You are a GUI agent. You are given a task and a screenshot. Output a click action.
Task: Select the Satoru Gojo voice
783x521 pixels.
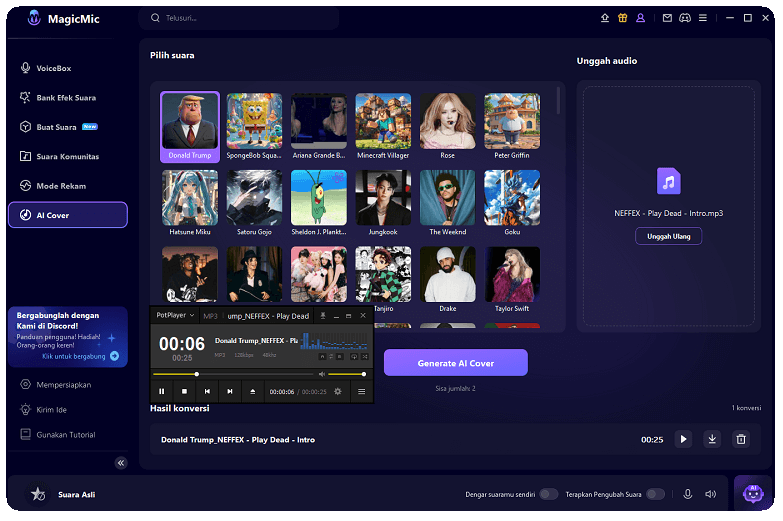[x=254, y=203]
